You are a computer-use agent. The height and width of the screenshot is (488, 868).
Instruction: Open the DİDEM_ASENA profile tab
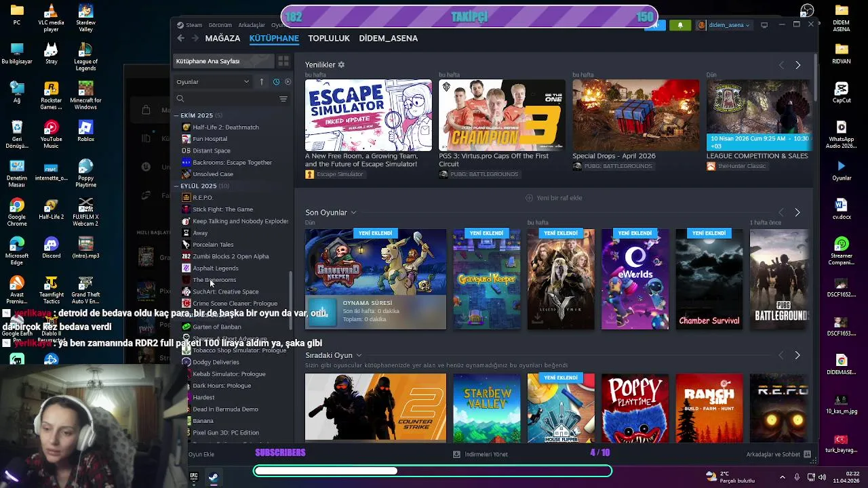tap(388, 39)
